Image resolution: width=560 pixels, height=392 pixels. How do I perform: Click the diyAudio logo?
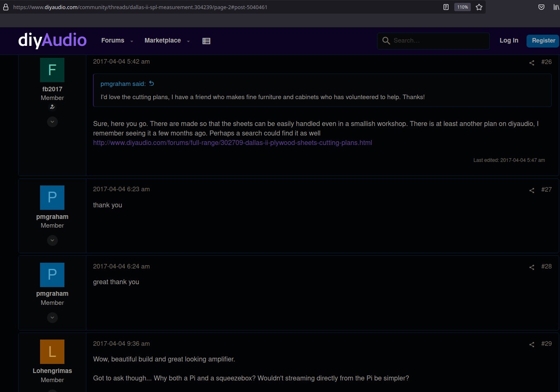52,40
